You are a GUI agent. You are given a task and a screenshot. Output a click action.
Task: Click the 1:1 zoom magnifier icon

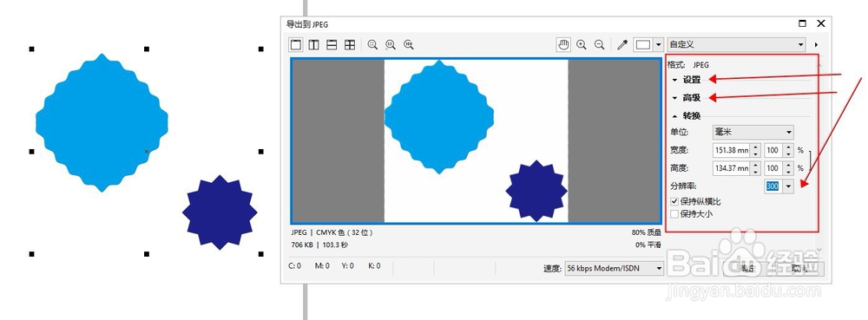pyautogui.click(x=391, y=45)
